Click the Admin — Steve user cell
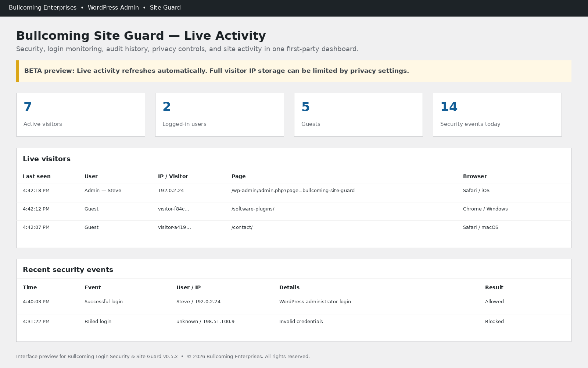Screen dimensions: 588x368 103,191
